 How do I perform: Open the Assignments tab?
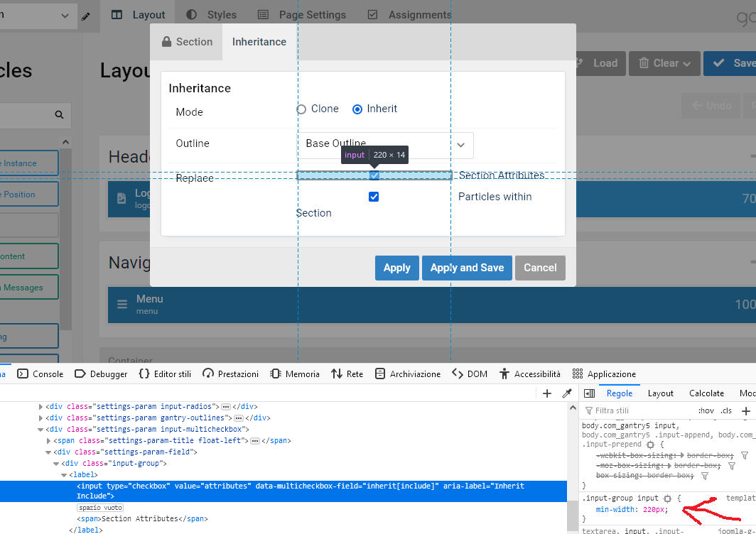[x=409, y=15]
